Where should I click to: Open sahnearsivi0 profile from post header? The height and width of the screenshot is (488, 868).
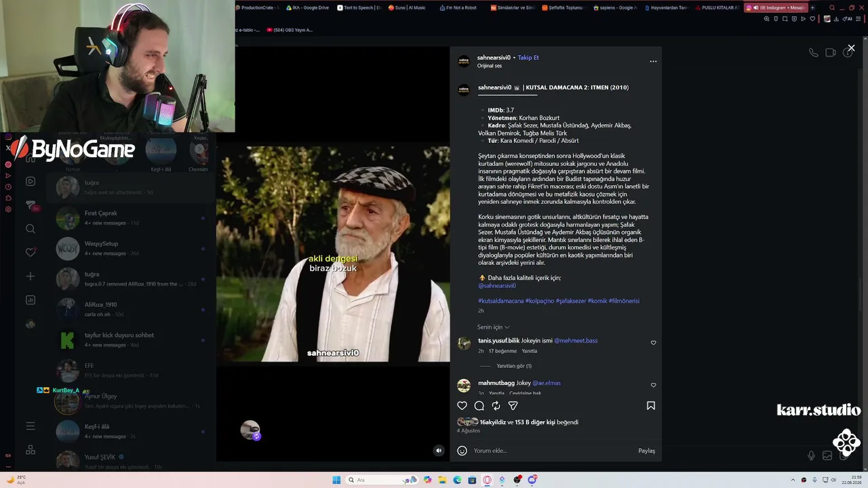[x=494, y=58]
